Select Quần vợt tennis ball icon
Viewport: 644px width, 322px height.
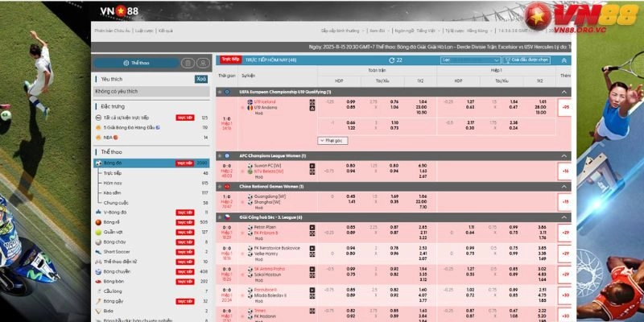click(98, 232)
